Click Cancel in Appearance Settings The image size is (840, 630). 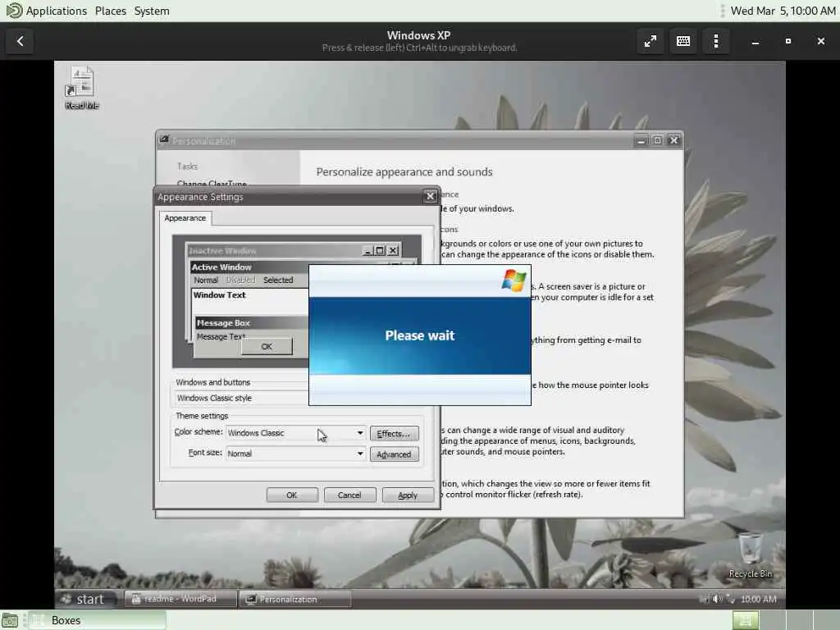coord(349,495)
